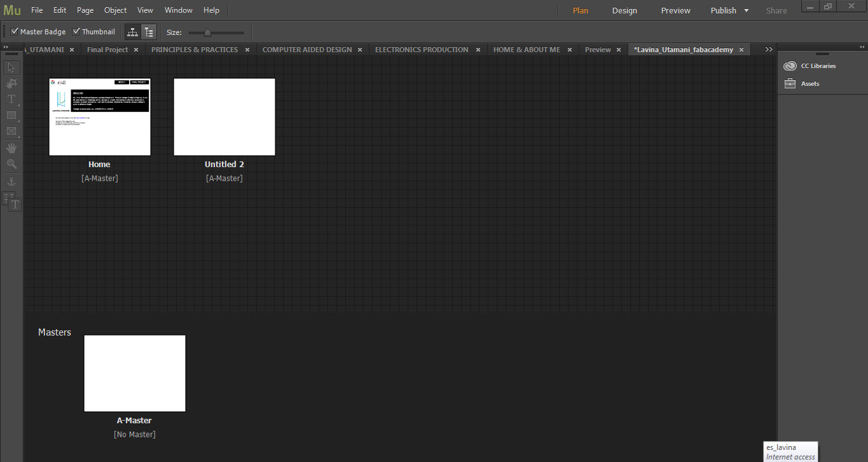Click the Untitled 2 page name

(x=224, y=165)
